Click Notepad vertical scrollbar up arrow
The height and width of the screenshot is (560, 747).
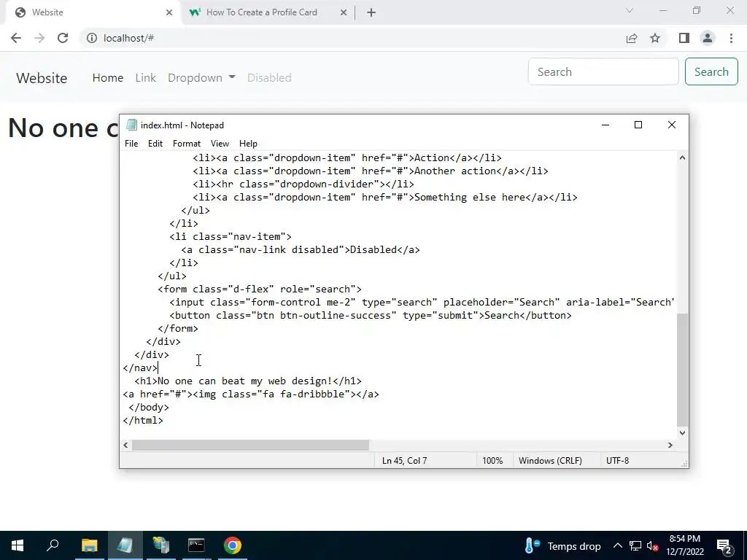[x=682, y=157]
